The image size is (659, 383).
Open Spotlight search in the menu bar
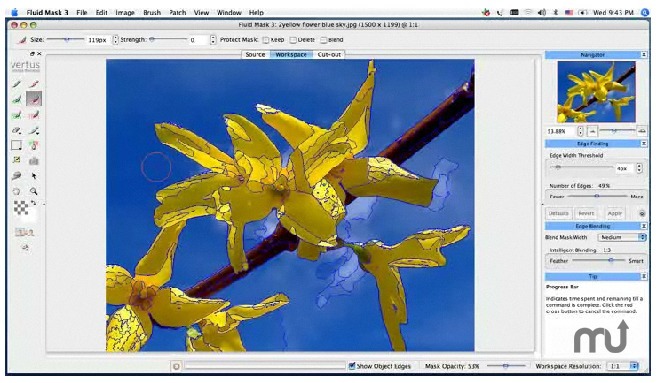644,13
